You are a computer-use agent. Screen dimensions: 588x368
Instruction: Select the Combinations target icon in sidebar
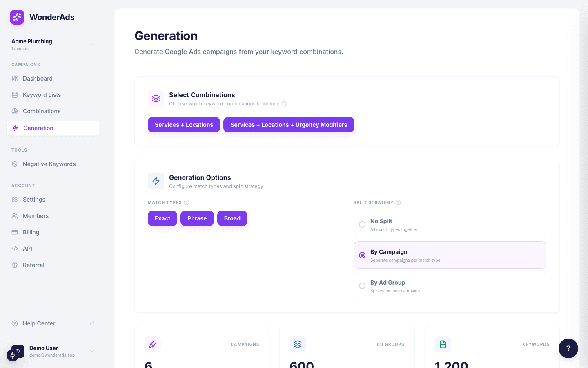(15, 111)
